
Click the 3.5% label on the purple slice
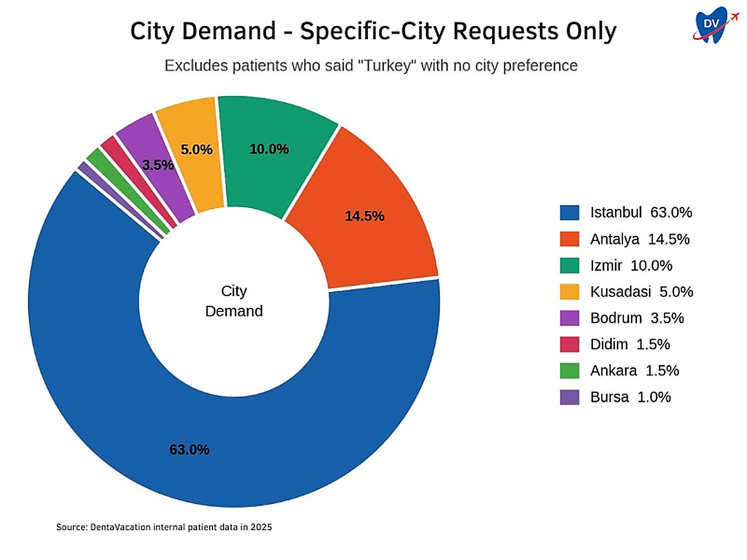pos(158,165)
